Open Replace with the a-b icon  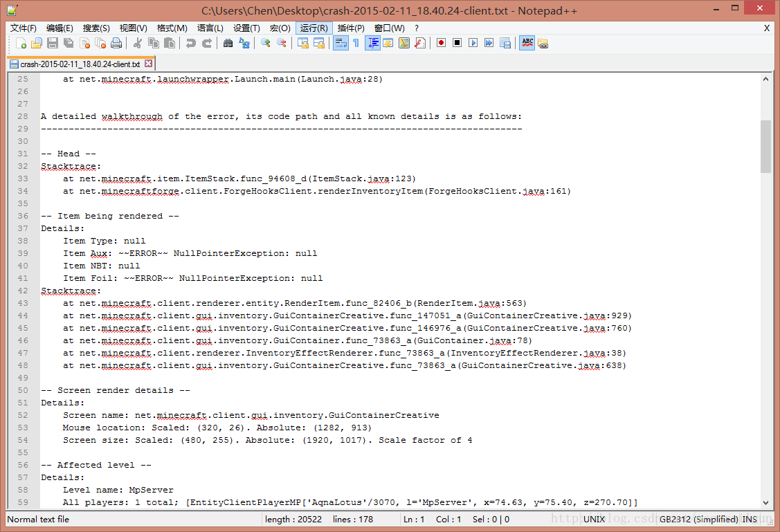(x=244, y=44)
